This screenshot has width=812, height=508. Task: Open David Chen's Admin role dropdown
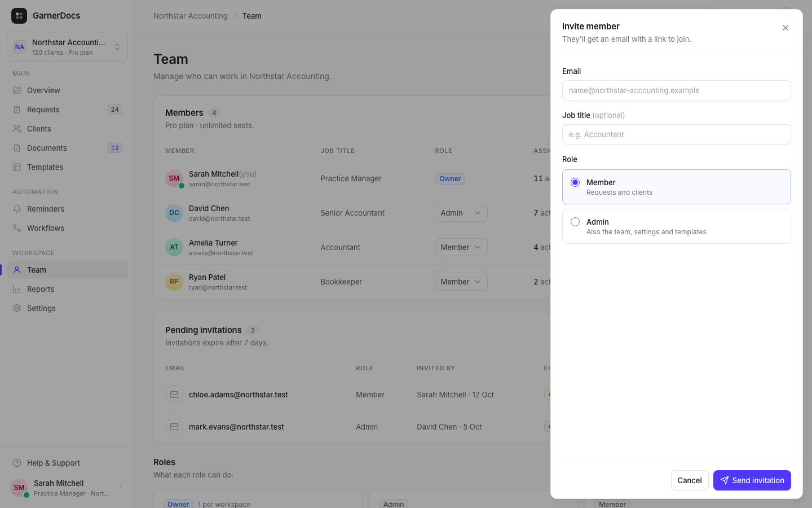click(x=461, y=213)
